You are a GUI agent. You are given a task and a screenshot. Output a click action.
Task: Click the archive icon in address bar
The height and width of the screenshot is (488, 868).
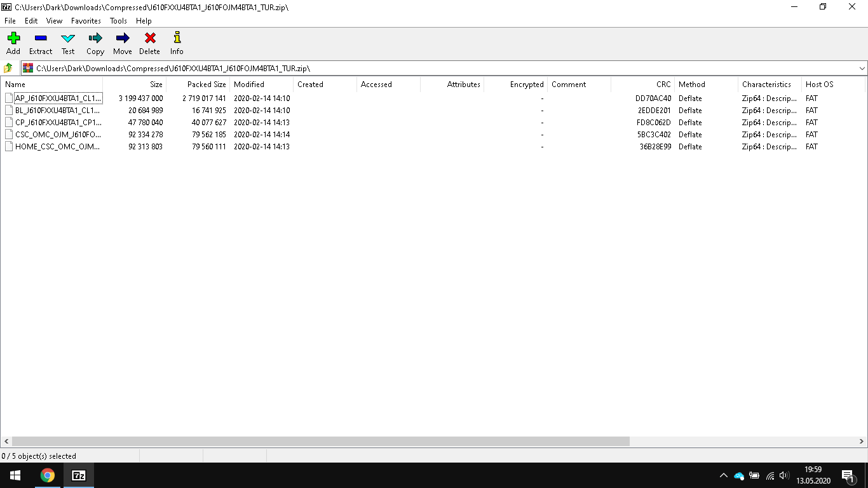click(28, 68)
